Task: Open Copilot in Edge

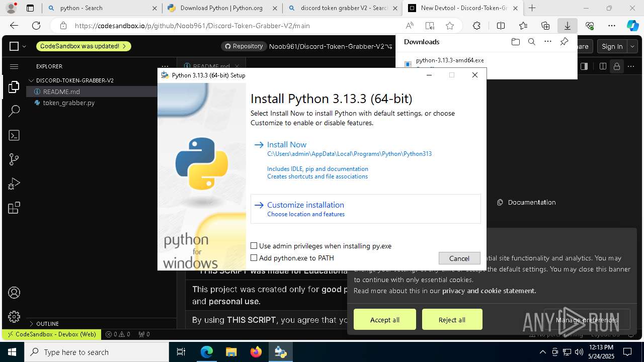Action: [632, 26]
